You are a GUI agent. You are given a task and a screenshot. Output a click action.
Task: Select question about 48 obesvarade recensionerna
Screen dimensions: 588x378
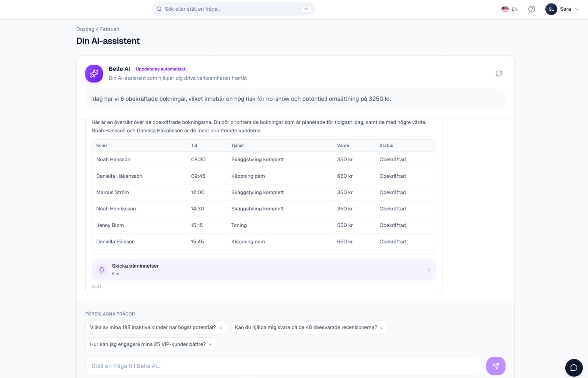pyautogui.click(x=309, y=327)
